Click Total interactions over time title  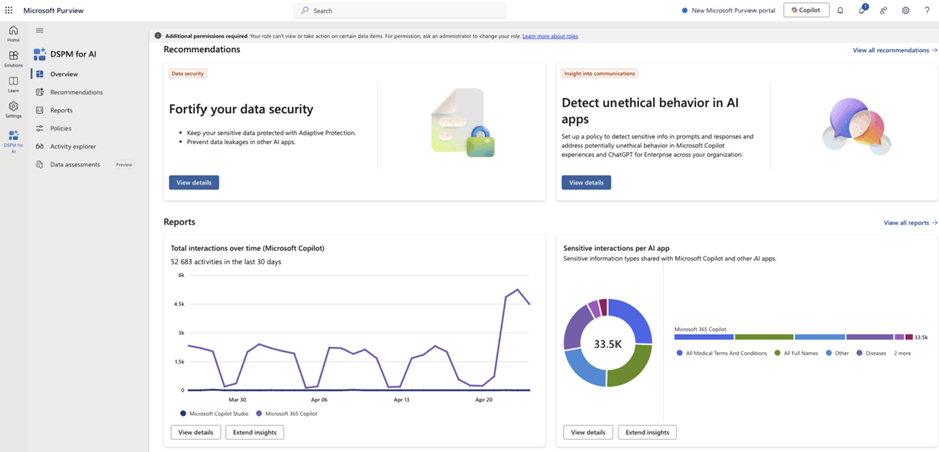click(248, 248)
